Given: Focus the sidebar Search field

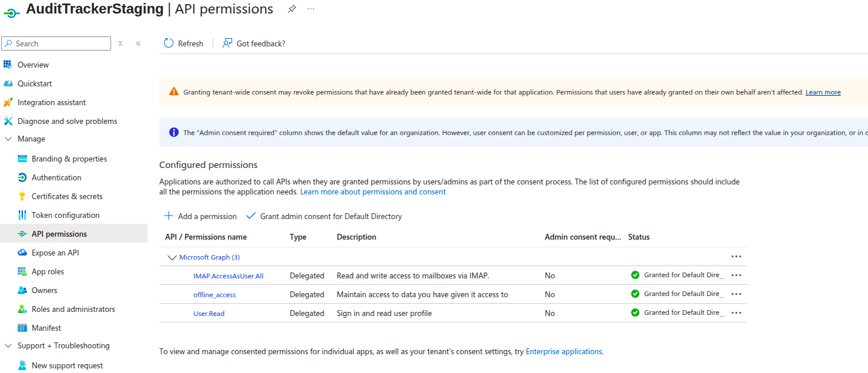Looking at the screenshot, I should [56, 43].
